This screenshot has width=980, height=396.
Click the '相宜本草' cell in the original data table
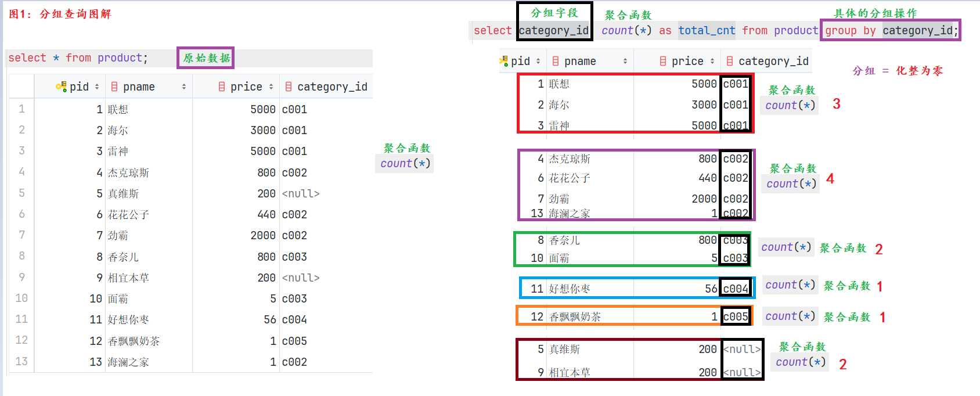[x=128, y=278]
